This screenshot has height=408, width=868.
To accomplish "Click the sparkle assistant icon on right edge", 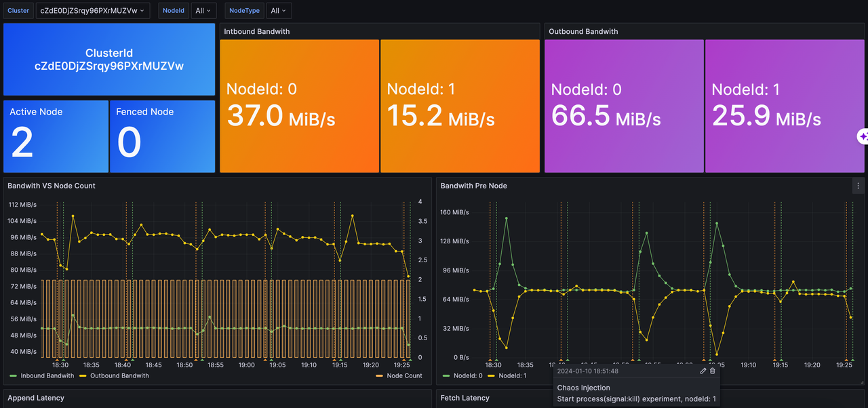I will (x=863, y=137).
